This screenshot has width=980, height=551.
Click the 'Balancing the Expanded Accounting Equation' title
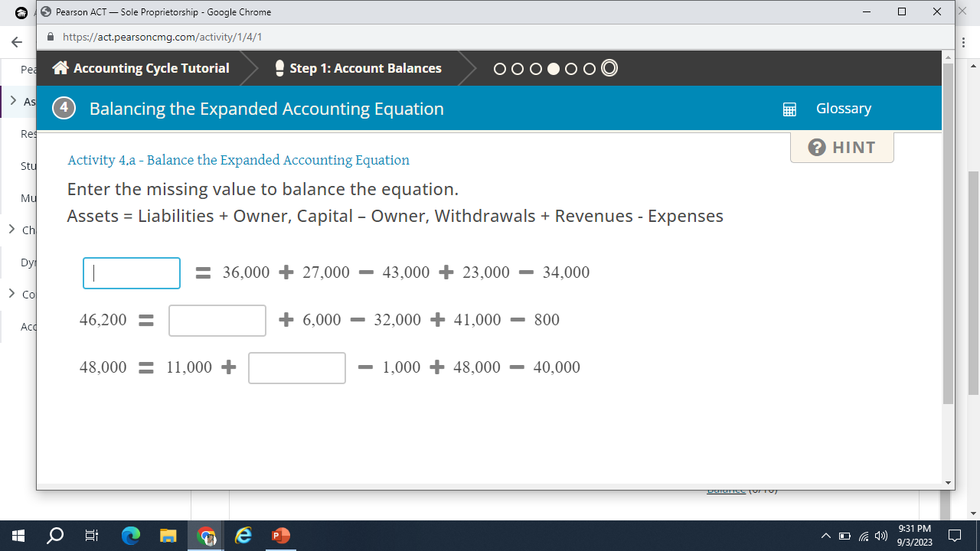coord(266,109)
